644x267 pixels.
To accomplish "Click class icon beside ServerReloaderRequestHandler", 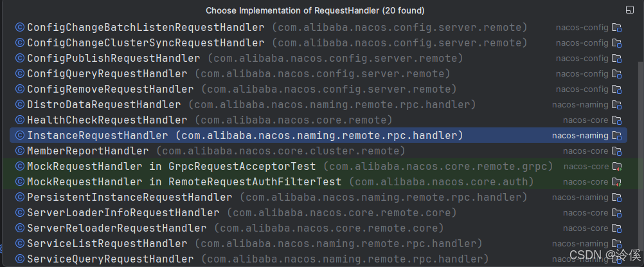I will click(20, 228).
